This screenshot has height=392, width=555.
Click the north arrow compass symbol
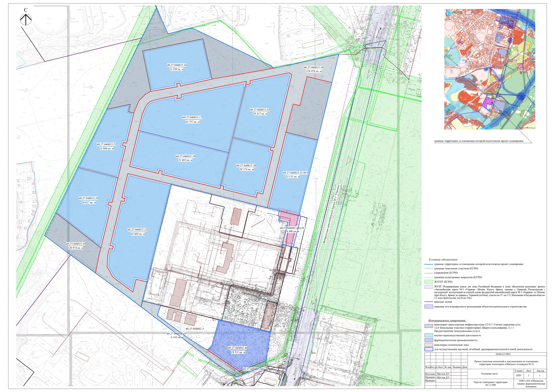(26, 20)
